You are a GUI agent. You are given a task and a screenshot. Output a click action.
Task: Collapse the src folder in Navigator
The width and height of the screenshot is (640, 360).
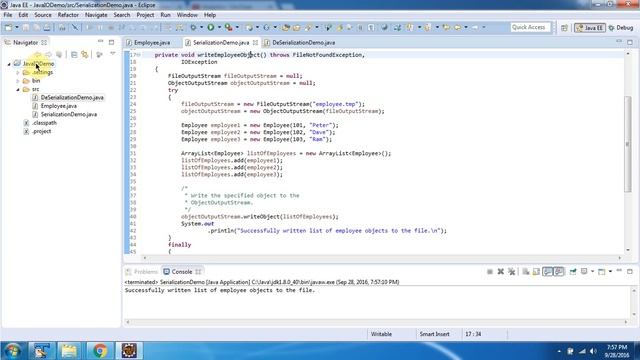[x=18, y=89]
